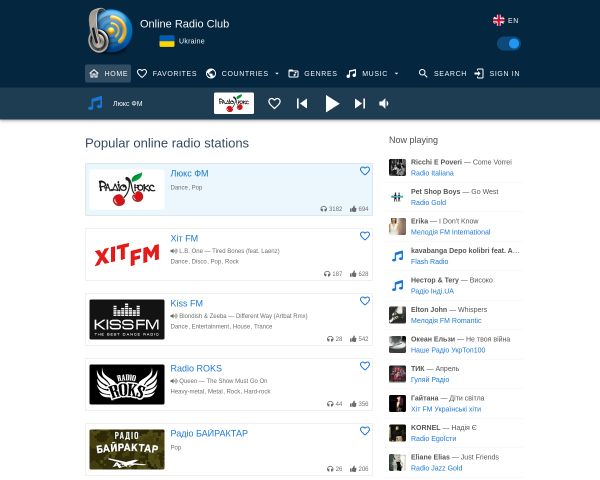Screen dimensions: 600x480
Task: Click the Online Radio Club headphones logo
Action: pyautogui.click(x=110, y=31)
